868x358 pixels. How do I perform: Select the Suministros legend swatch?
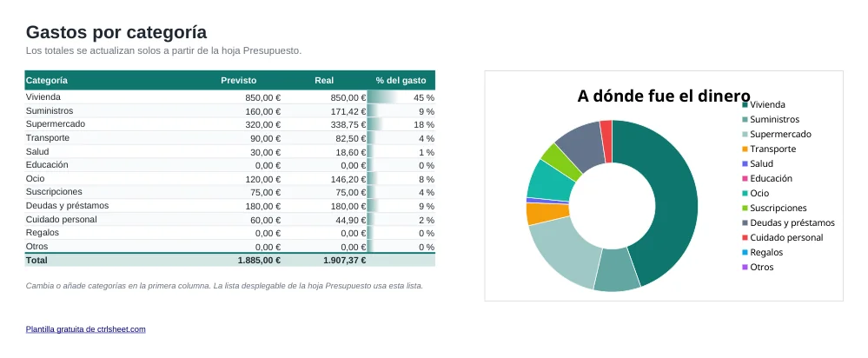pos(745,120)
